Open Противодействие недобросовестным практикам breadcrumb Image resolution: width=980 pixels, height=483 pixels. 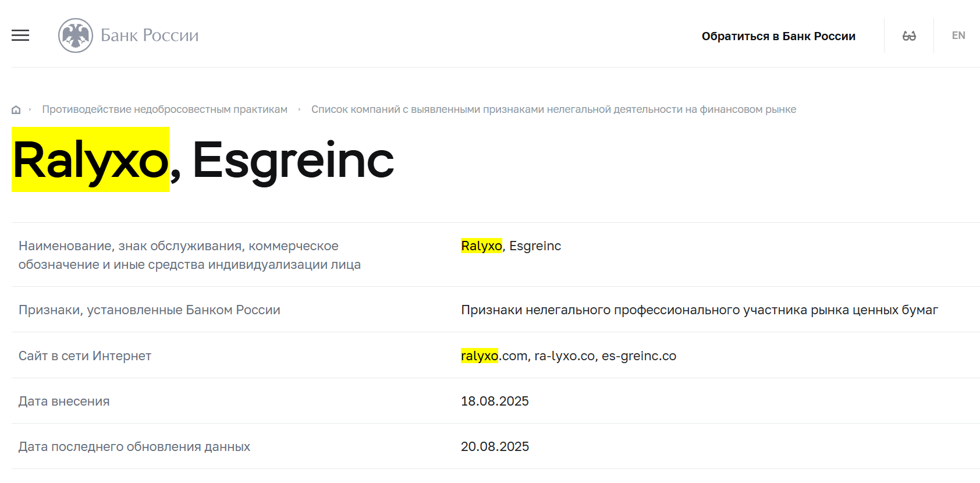pyautogui.click(x=165, y=109)
